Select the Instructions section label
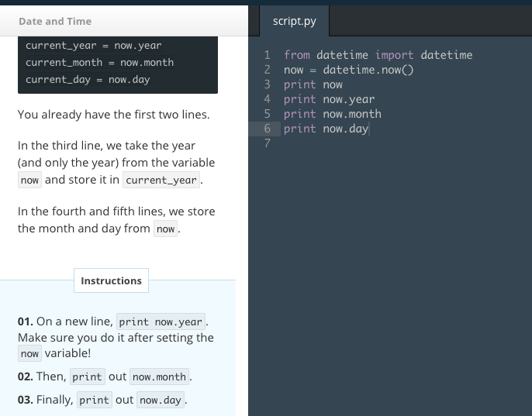The width and height of the screenshot is (532, 416). (111, 280)
